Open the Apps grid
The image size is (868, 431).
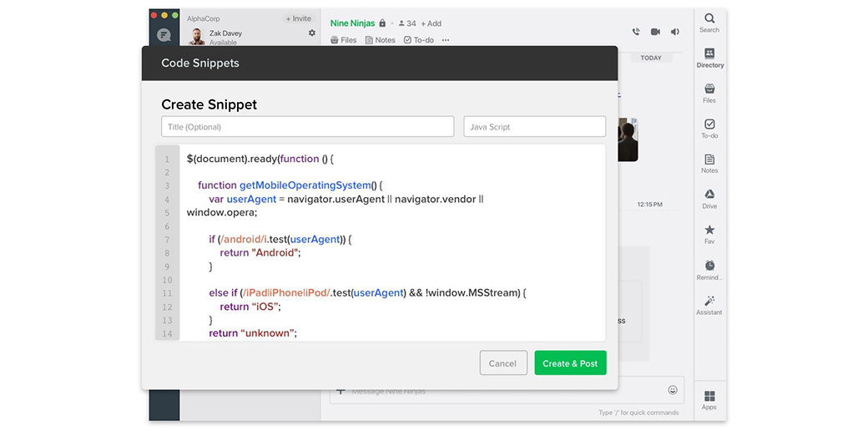tap(709, 398)
